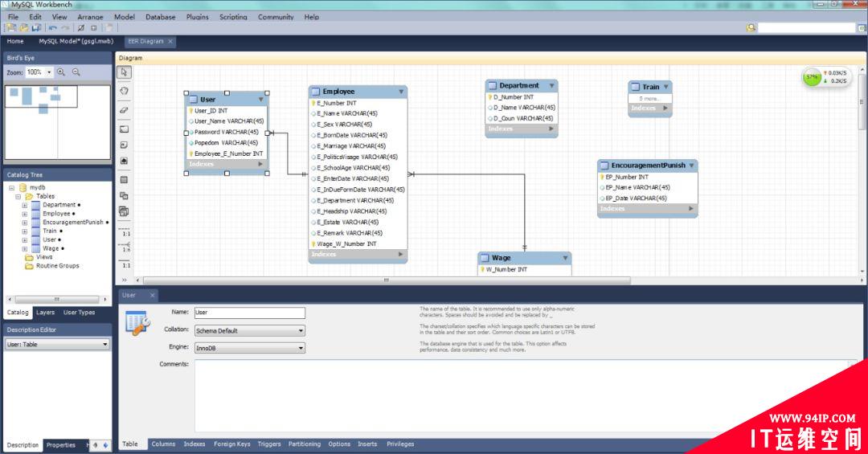Open the File menu
Screen dimensions: 868x454
[x=14, y=17]
